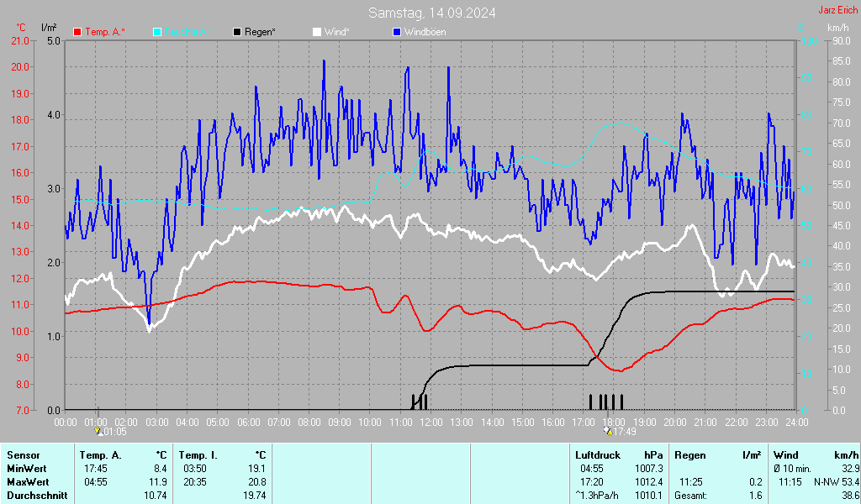The height and width of the screenshot is (504, 861).
Task: Select the Windböen legend label
Action: click(x=425, y=32)
